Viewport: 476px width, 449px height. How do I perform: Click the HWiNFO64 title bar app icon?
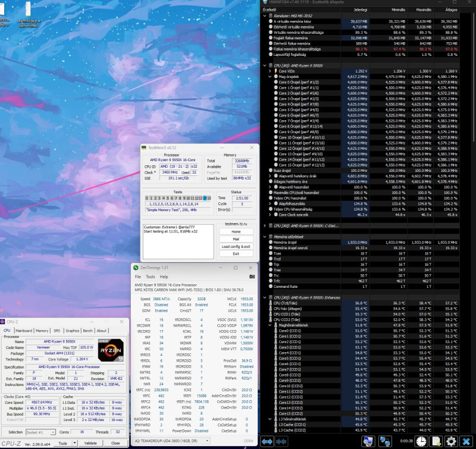coord(265,2)
